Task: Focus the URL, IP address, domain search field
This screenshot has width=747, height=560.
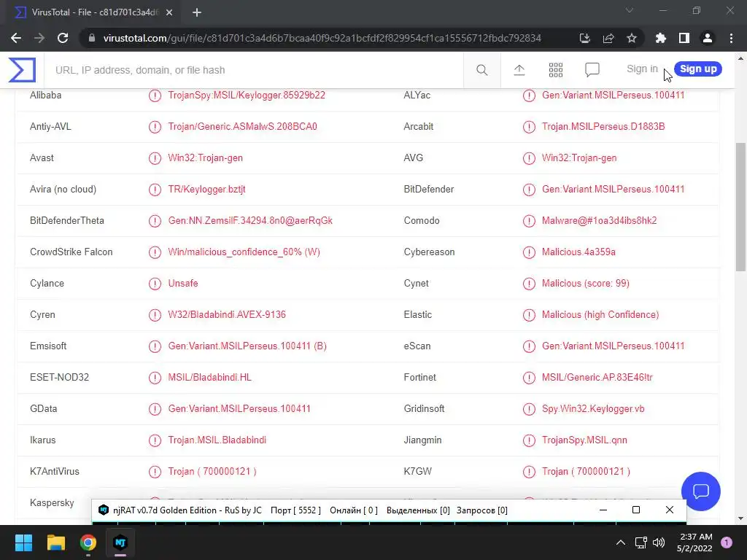Action: (253, 70)
